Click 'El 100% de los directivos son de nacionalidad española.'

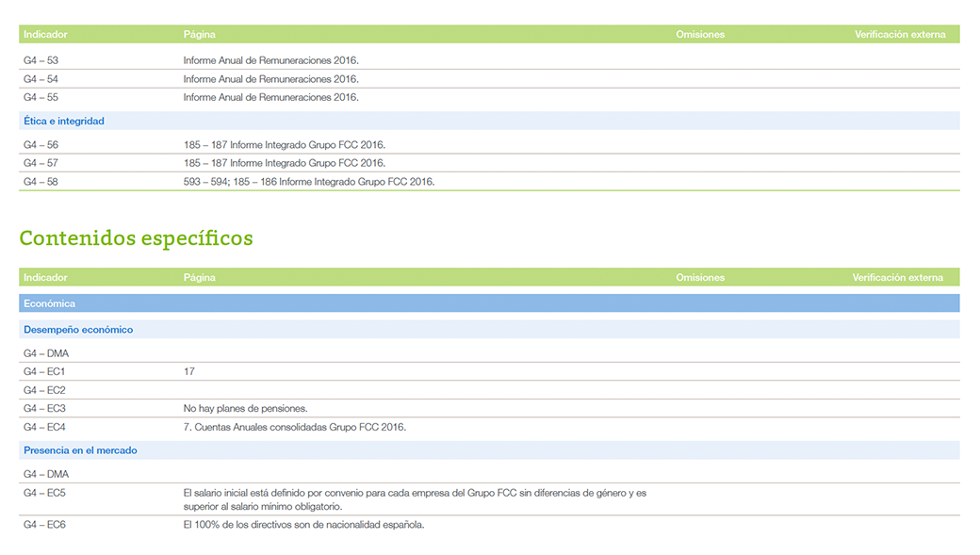303,525
